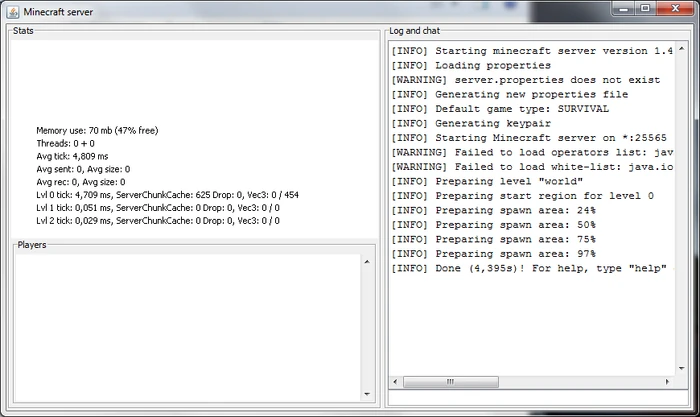
Task: Focus the server command input field
Action: (x=538, y=397)
